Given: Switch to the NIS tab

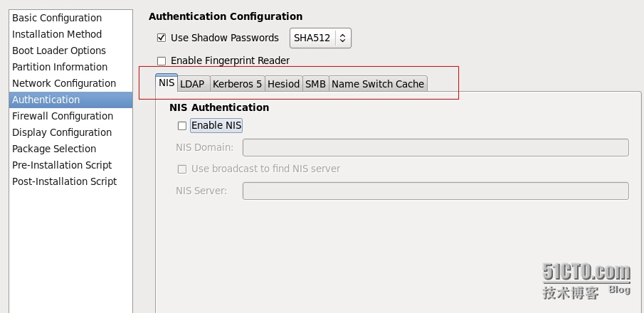Looking at the screenshot, I should pyautogui.click(x=167, y=83).
